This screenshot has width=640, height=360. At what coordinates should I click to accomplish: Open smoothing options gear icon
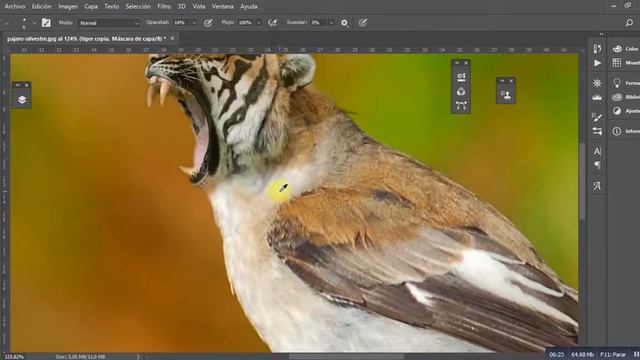point(344,23)
